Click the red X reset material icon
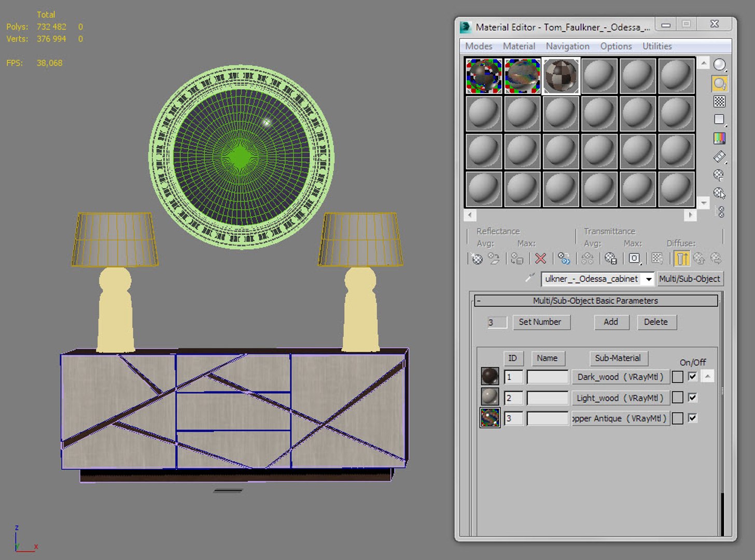 (x=540, y=258)
